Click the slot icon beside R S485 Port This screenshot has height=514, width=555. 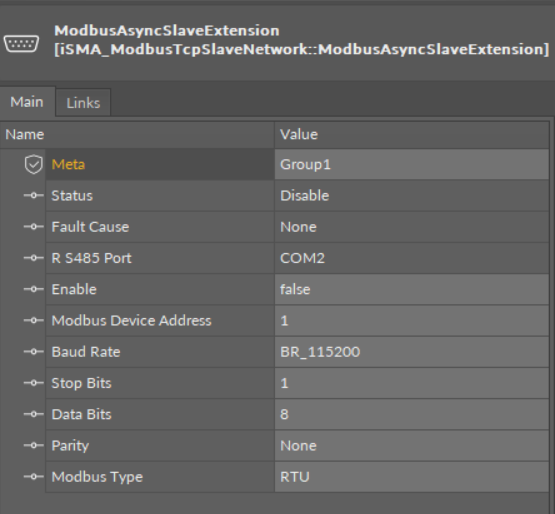click(x=34, y=258)
